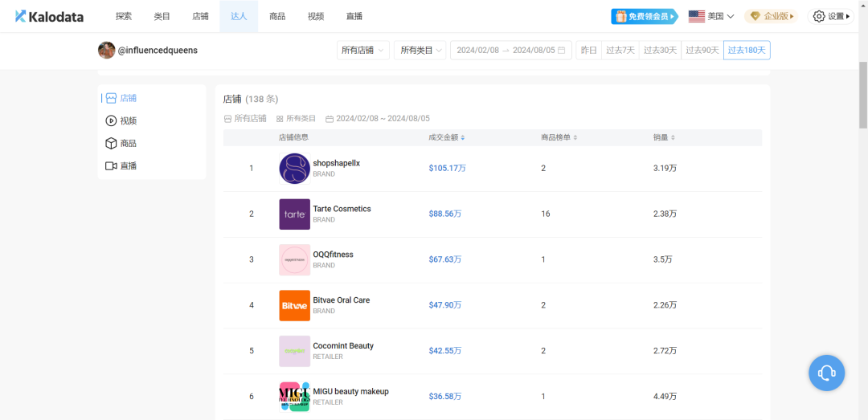This screenshot has height=420, width=868.
Task: Open the 设置 settings menu
Action: [831, 16]
